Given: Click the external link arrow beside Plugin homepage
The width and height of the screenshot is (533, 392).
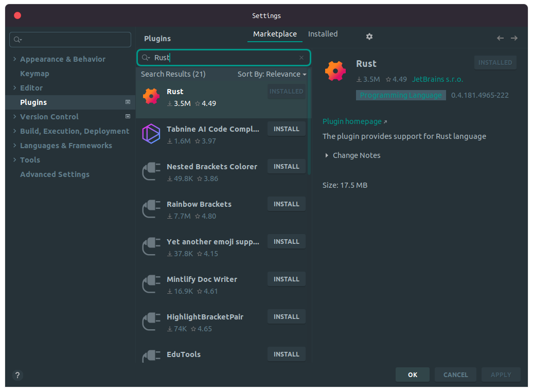Looking at the screenshot, I should click(x=385, y=122).
